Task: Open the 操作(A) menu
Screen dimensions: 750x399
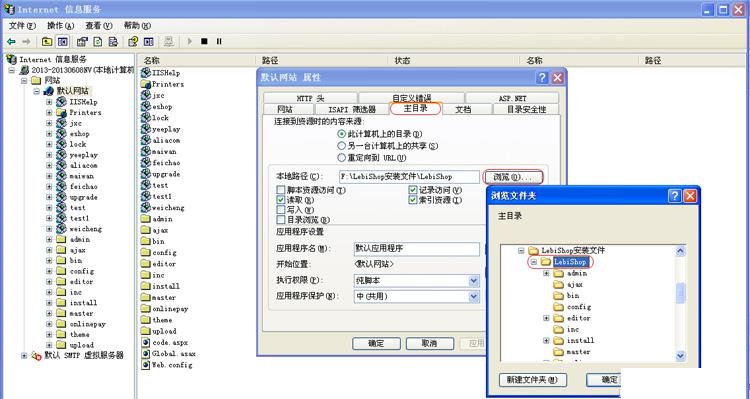Action: click(60, 25)
